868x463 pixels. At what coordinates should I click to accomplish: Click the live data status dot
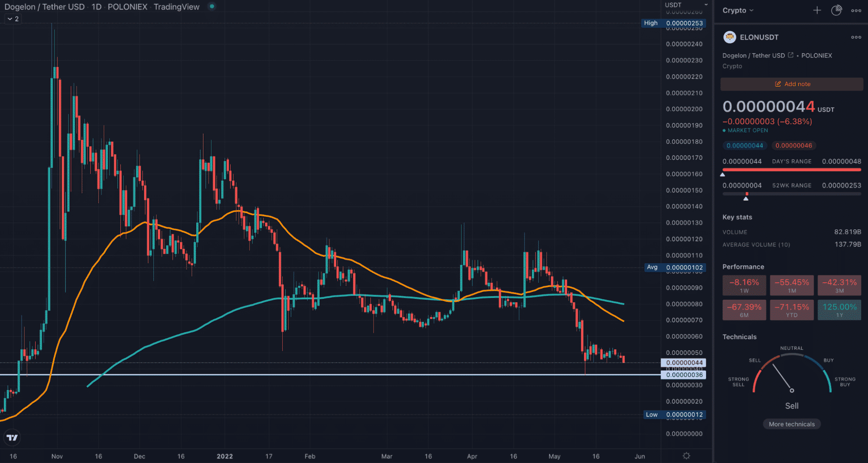pyautogui.click(x=212, y=7)
